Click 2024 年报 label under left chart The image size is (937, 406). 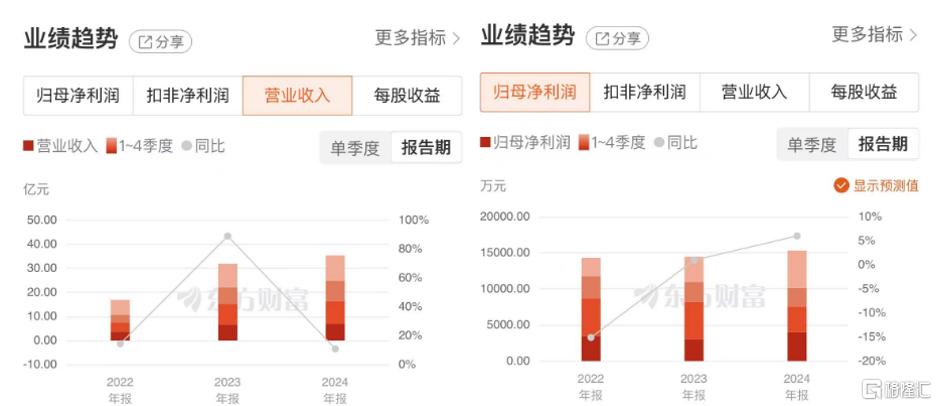335,390
